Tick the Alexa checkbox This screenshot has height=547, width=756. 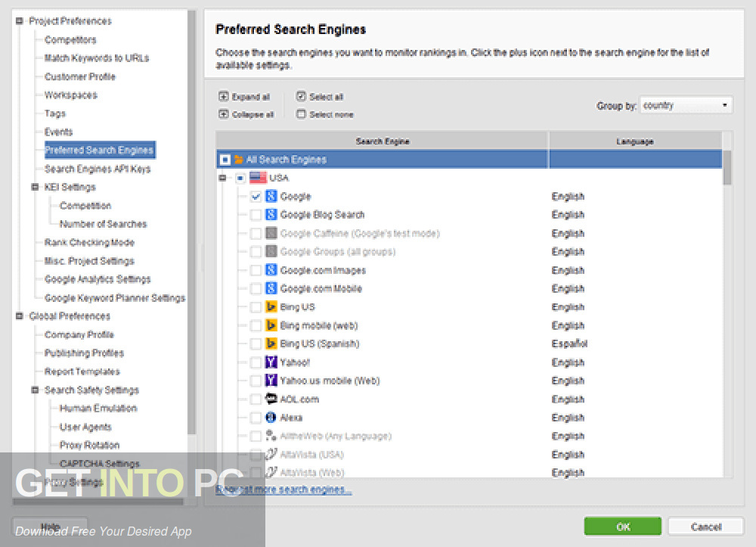256,418
